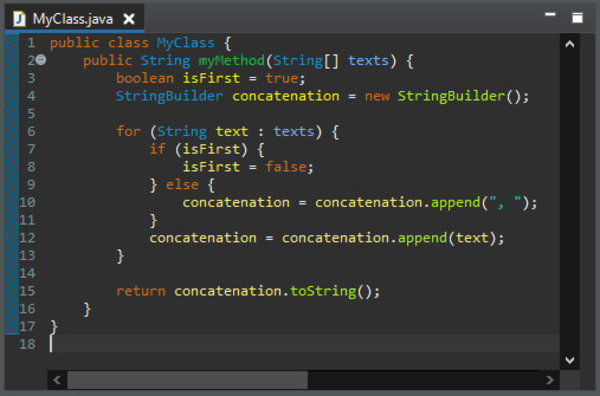600x396 pixels.
Task: Click the 'text' loop variable on line 6
Action: click(232, 132)
